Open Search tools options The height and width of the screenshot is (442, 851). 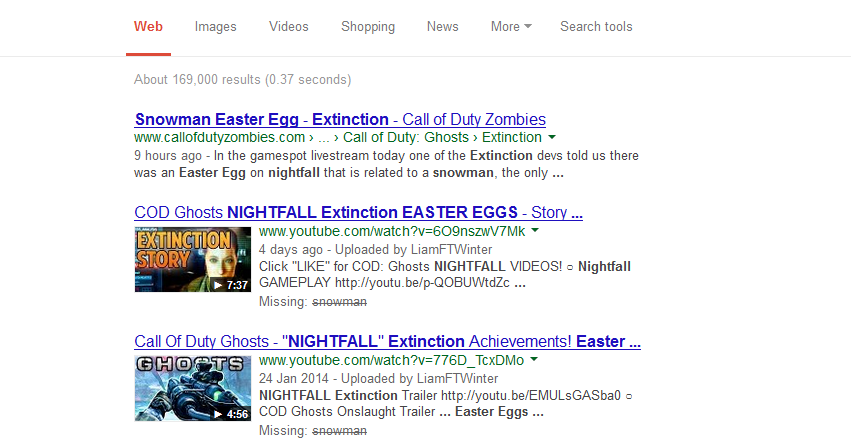click(596, 27)
